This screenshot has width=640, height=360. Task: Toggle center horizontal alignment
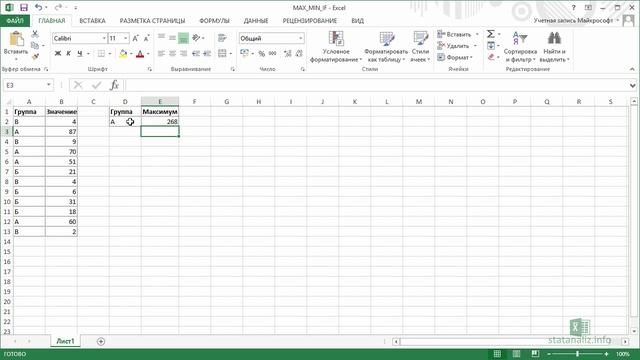pyautogui.click(x=173, y=53)
